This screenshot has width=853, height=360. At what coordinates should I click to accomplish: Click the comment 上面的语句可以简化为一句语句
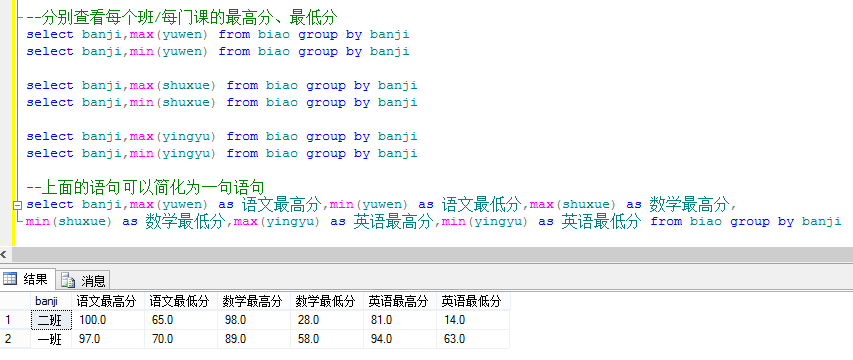(x=145, y=188)
